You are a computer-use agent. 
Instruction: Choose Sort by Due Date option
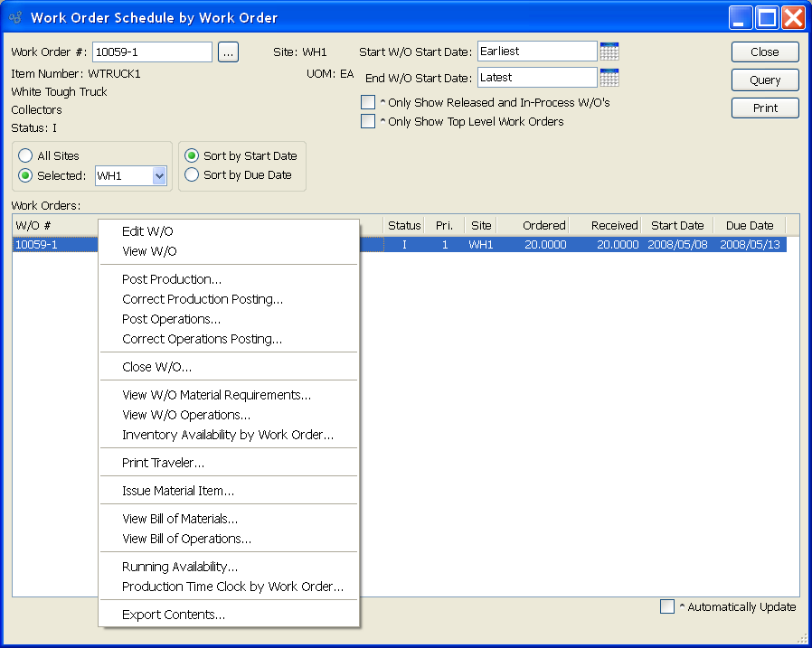click(x=192, y=175)
